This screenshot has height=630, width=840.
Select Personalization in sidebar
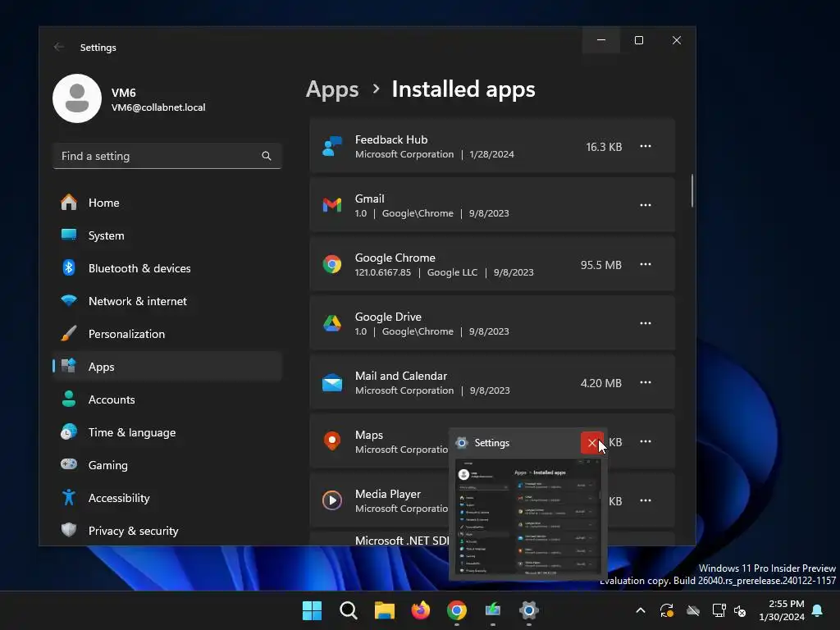[167, 334]
